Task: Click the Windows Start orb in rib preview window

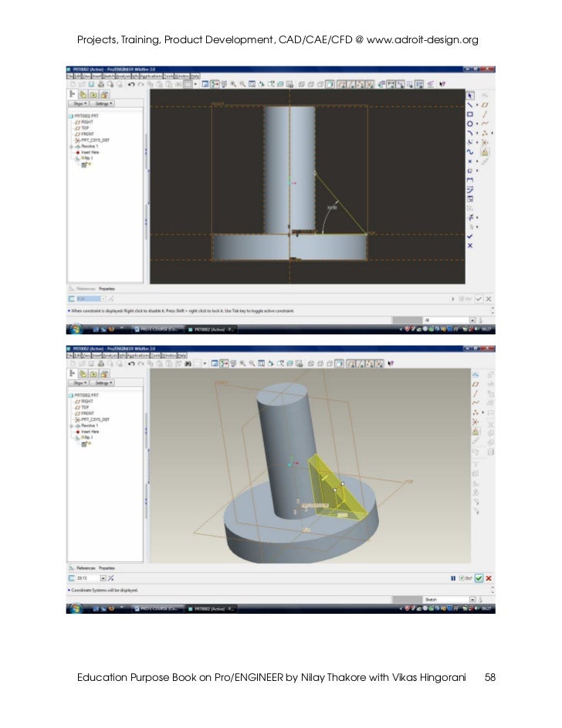Action: 75,608
